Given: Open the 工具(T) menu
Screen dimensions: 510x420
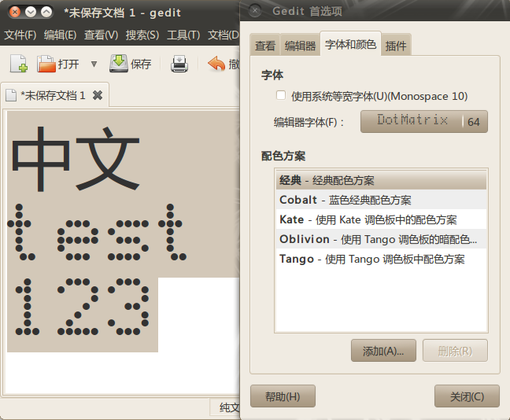Looking at the screenshot, I should [x=183, y=35].
